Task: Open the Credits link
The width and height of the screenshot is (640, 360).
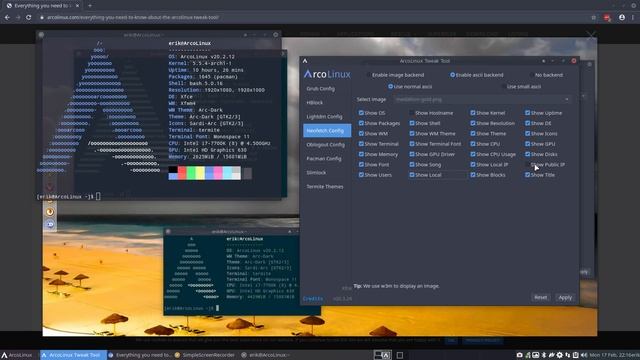Action: coord(313,299)
